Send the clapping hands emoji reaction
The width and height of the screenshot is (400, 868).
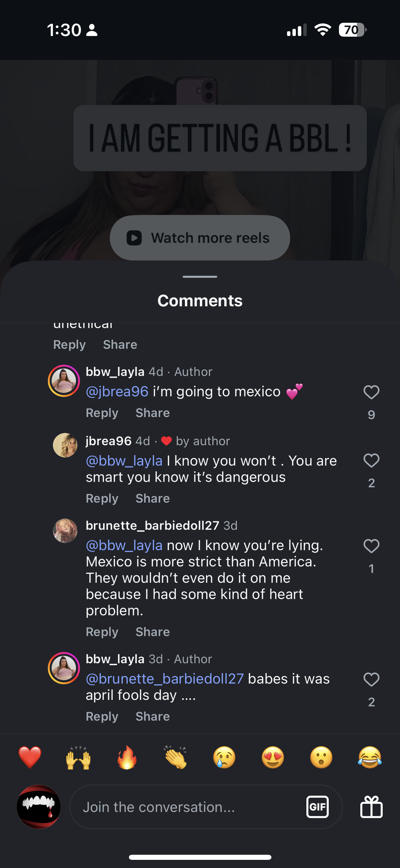[x=175, y=758]
